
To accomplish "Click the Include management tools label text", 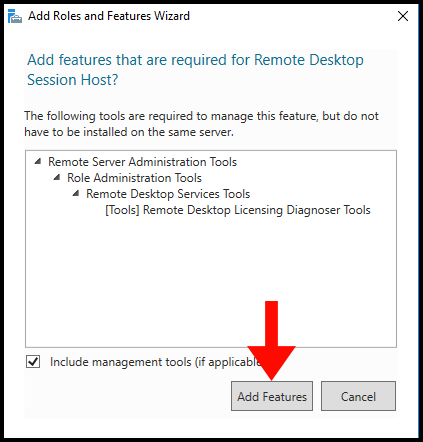I will point(155,362).
